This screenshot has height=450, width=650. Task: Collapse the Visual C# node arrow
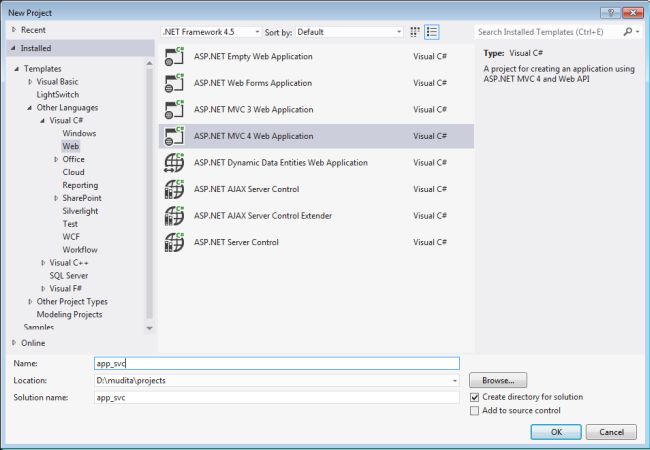pos(42,121)
